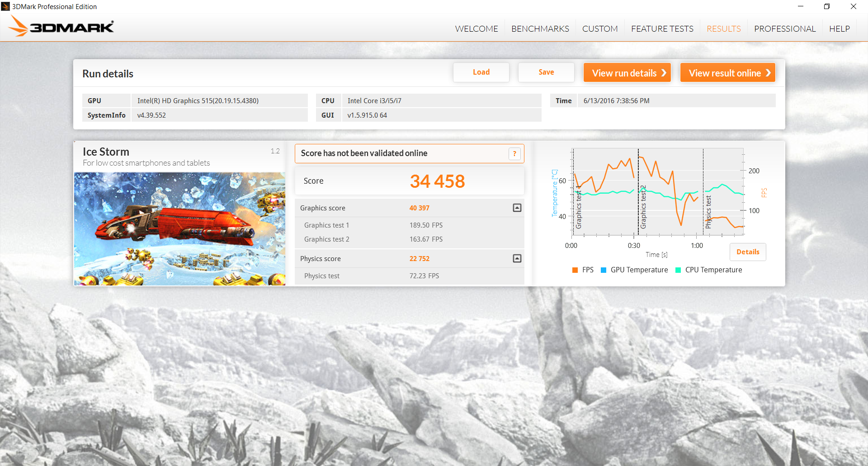
Task: Click SystemInfo version v4.39.552
Action: [x=151, y=115]
